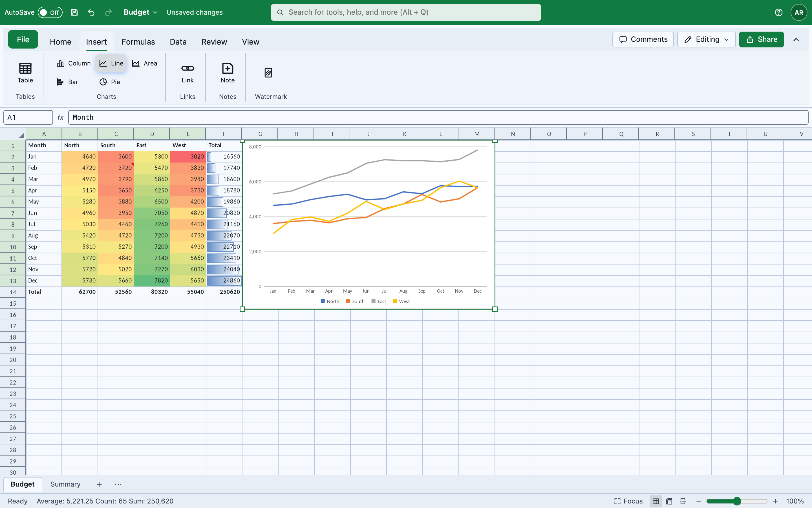
Task: Open the Editing mode dropdown
Action: pos(706,39)
